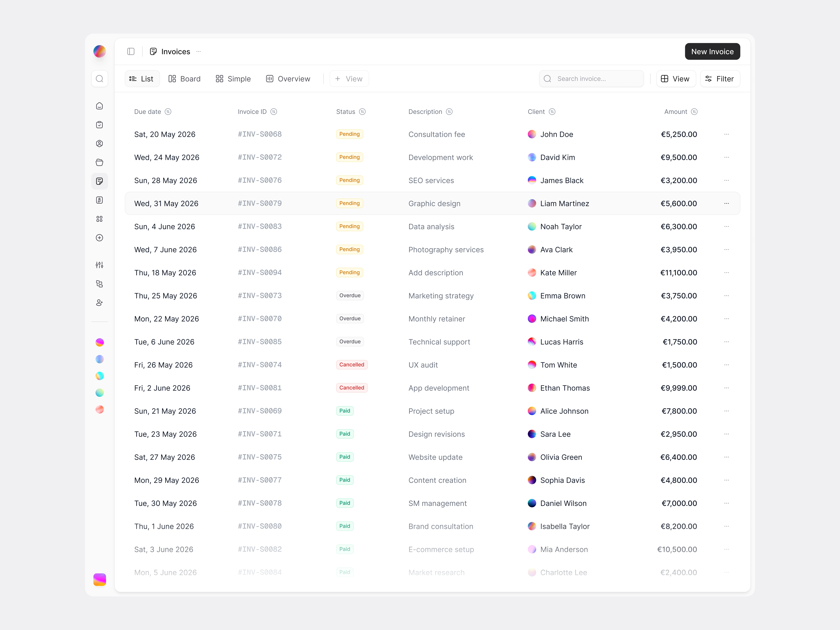This screenshot has height=630, width=840.
Task: Open the apps grid icon in sidebar
Action: point(100,219)
